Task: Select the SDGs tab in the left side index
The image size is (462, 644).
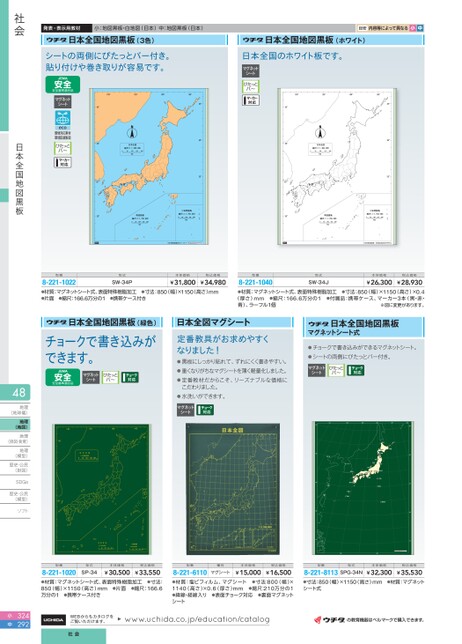Action: coord(15,482)
